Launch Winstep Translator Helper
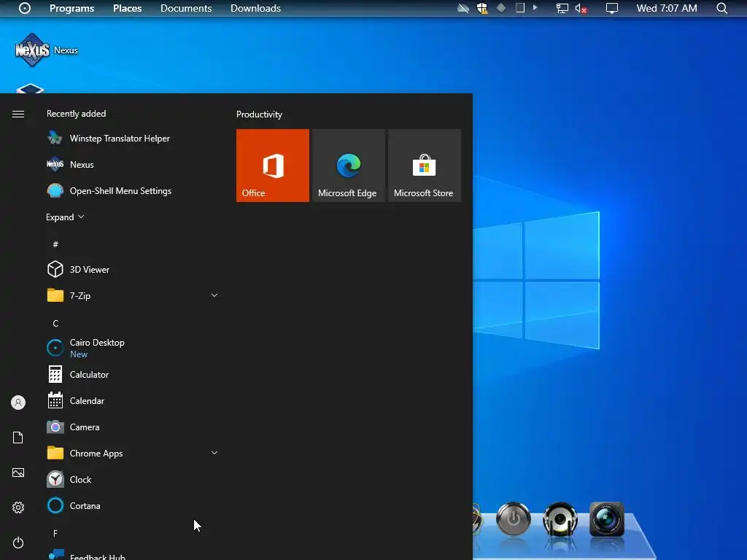 coord(132,138)
